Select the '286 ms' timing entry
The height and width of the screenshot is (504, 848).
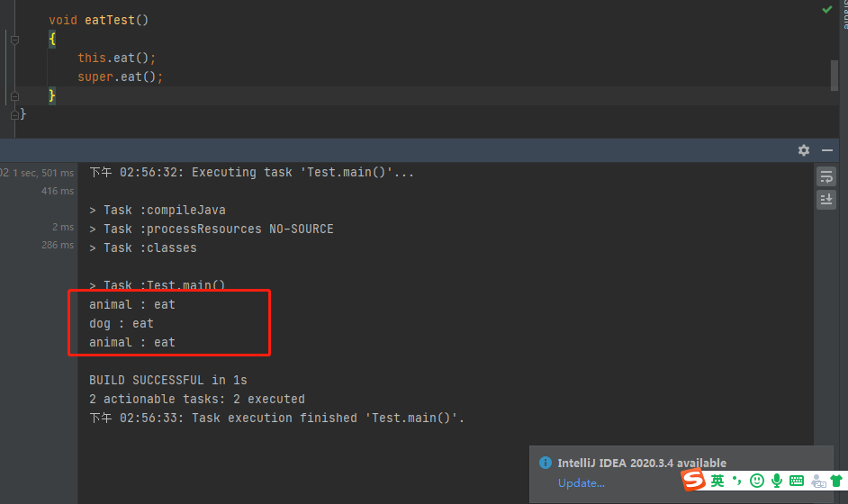(58, 245)
